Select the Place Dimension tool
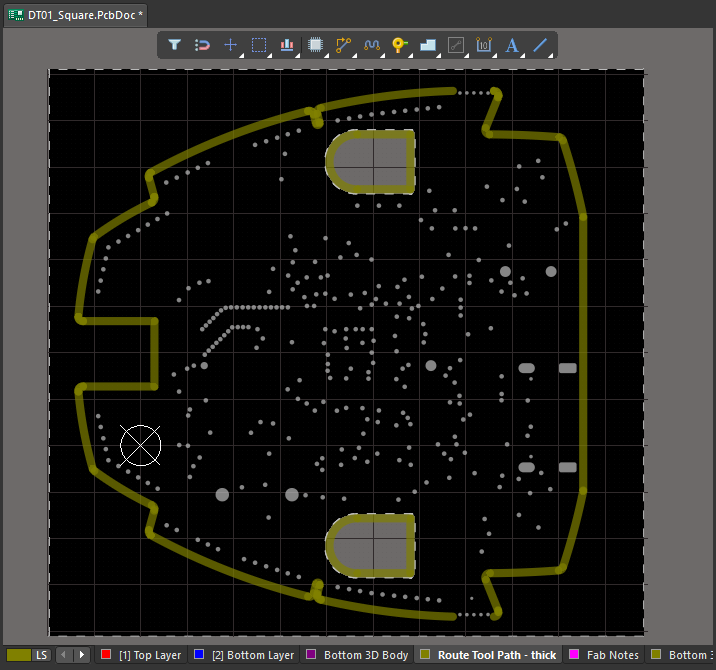 pyautogui.click(x=484, y=45)
